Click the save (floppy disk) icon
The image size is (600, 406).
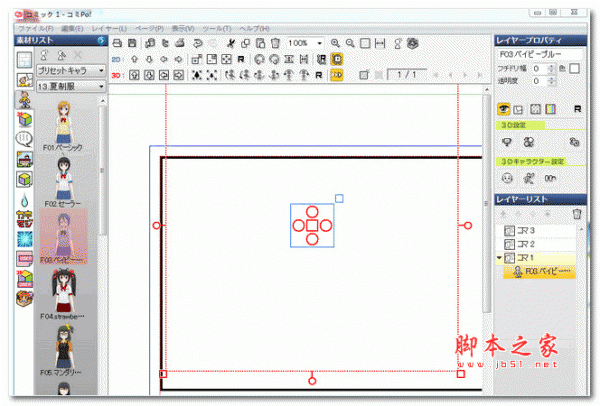[x=133, y=44]
